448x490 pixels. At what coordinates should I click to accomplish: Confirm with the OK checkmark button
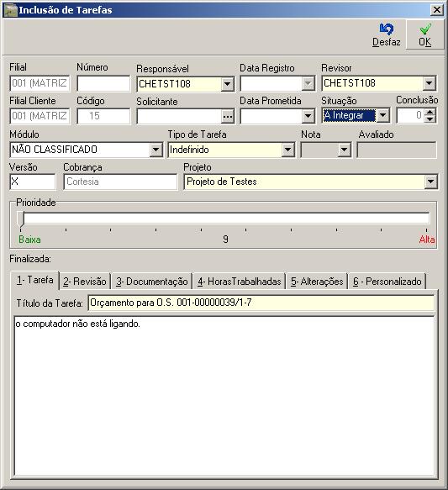click(425, 35)
